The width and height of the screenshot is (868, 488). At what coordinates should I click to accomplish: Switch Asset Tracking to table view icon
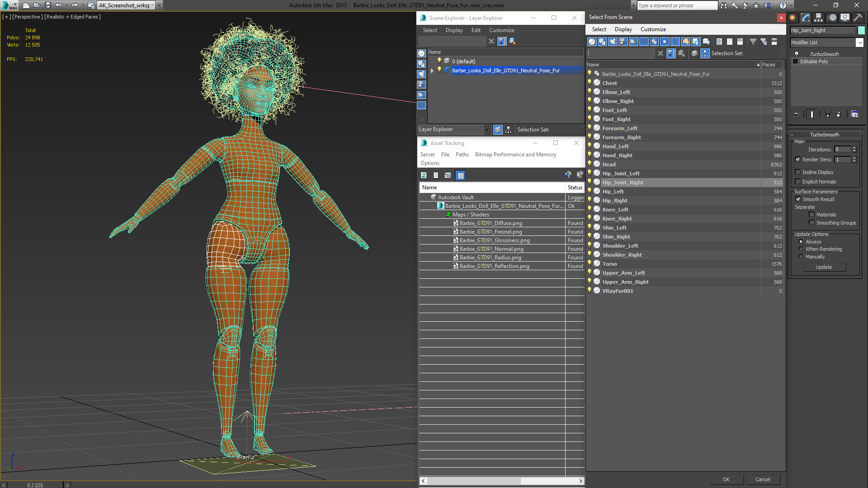(x=460, y=175)
